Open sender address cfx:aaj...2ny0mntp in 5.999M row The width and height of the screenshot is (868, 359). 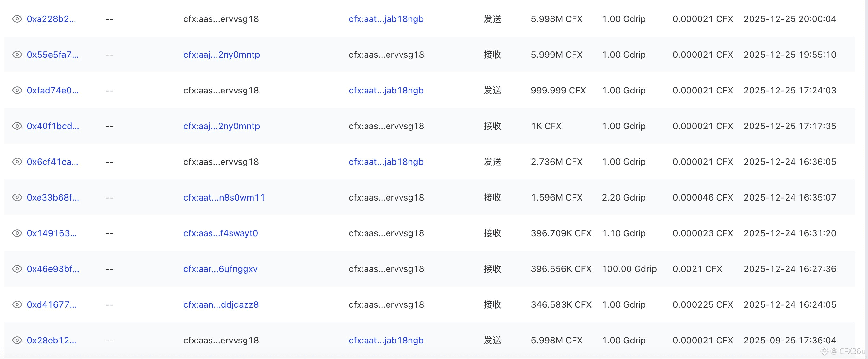[221, 55]
